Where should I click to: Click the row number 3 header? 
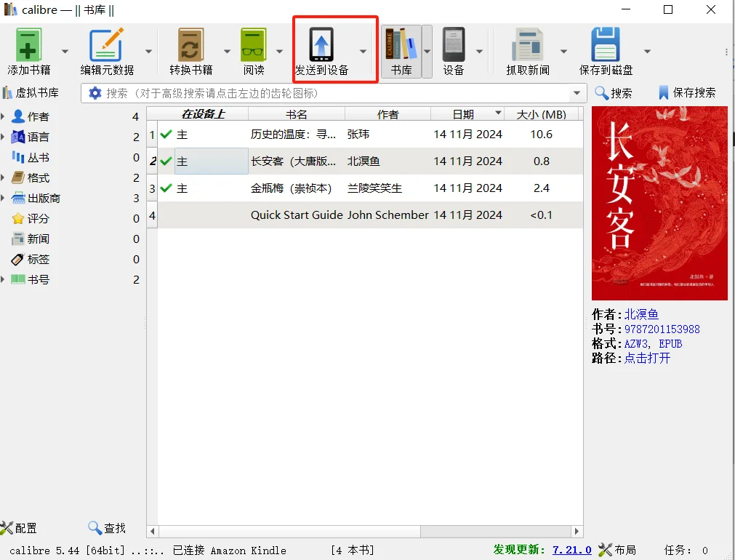click(x=152, y=188)
